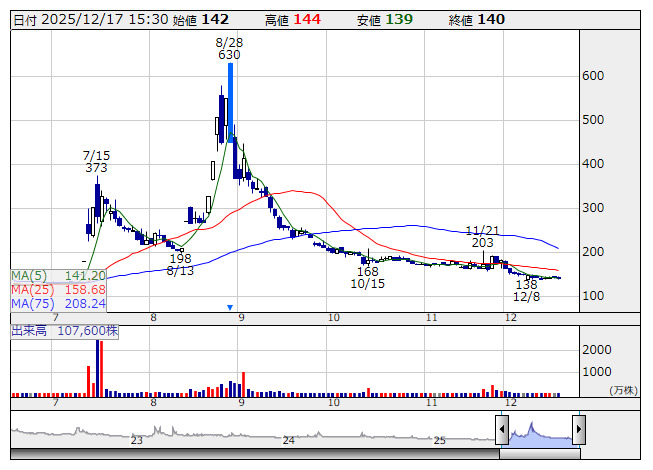
Task: Select year 24 in the overview timeline
Action: click(x=288, y=440)
